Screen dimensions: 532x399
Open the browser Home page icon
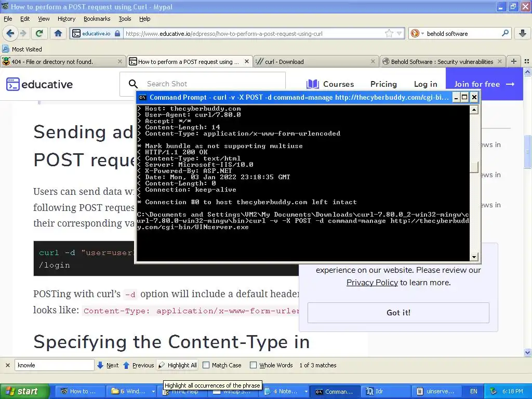click(58, 33)
